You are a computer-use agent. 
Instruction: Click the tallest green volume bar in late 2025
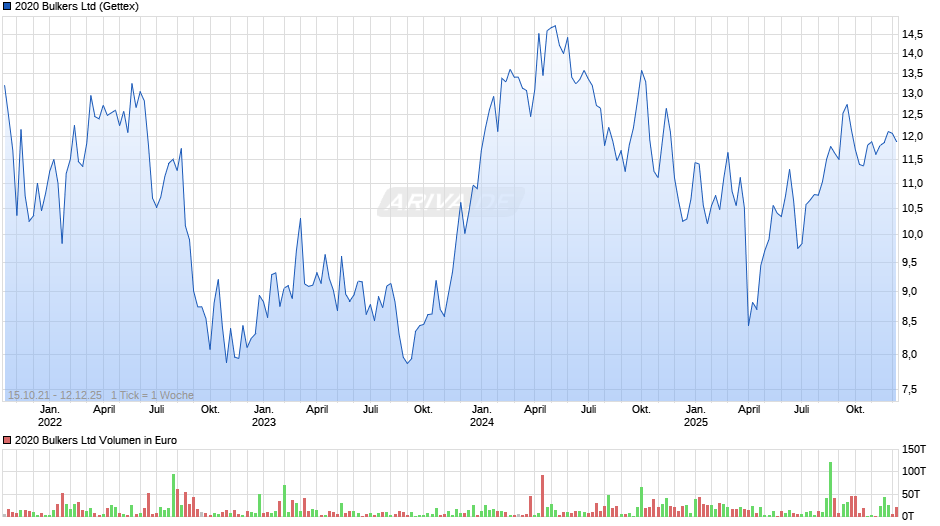click(x=830, y=489)
